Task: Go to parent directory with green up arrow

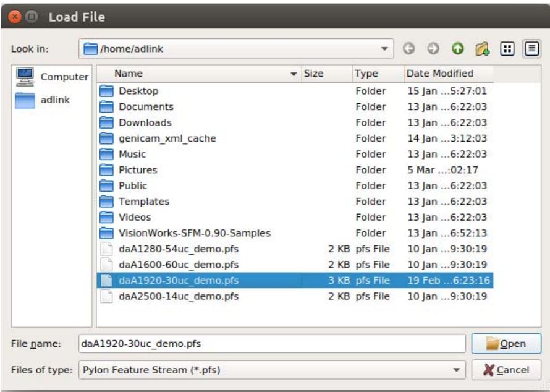Action: pos(457,49)
